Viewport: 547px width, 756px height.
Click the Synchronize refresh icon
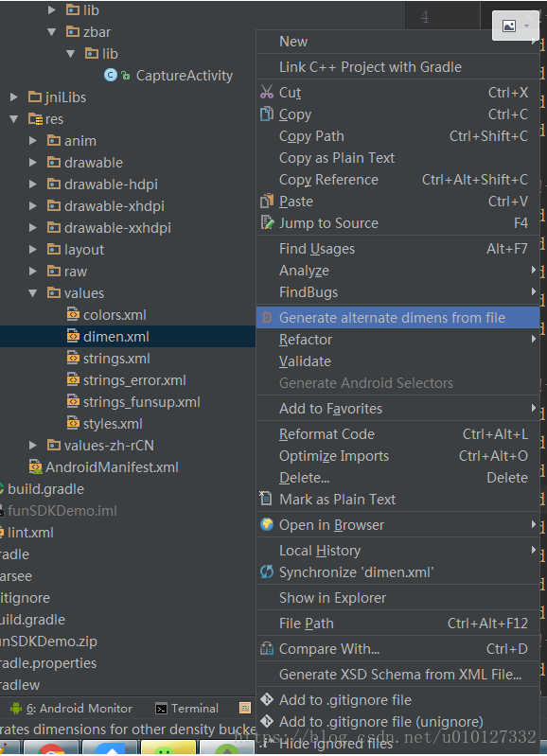coord(267,571)
